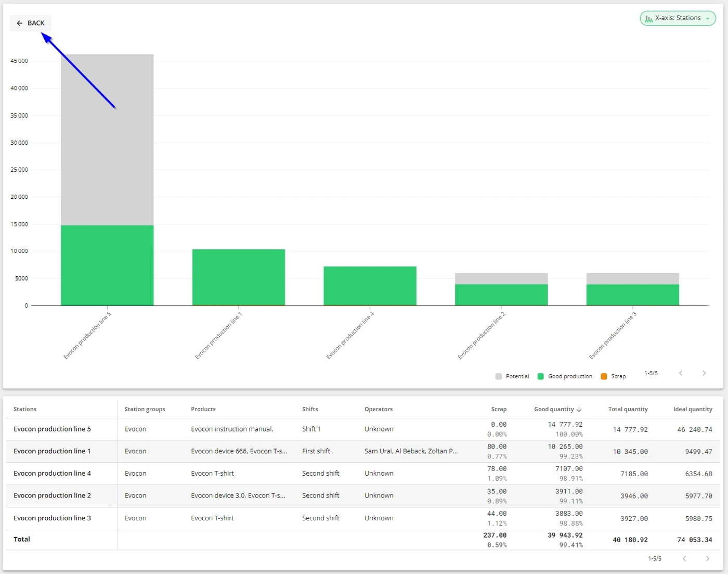The height and width of the screenshot is (574, 728).
Task: Click total quantity 10 345.00 cell
Action: click(x=630, y=452)
